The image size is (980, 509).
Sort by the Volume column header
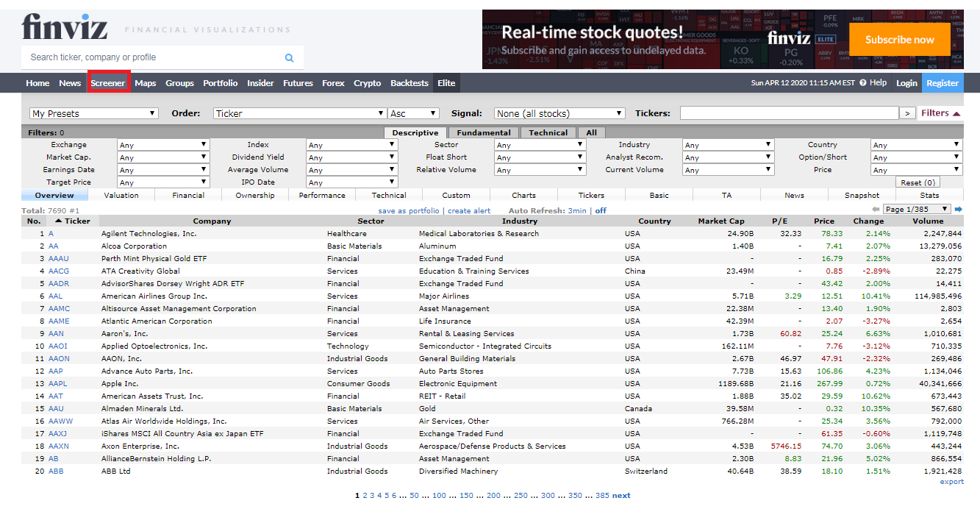pyautogui.click(x=928, y=221)
